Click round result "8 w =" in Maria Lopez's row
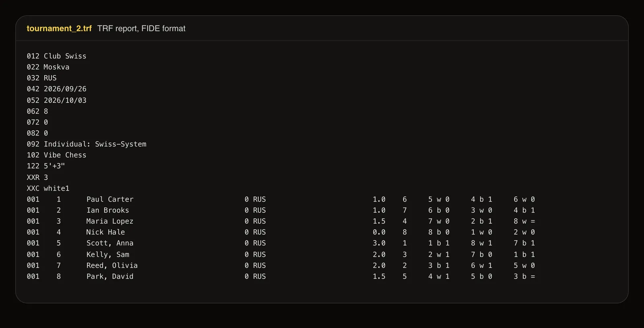This screenshot has height=328, width=644. coord(524,221)
